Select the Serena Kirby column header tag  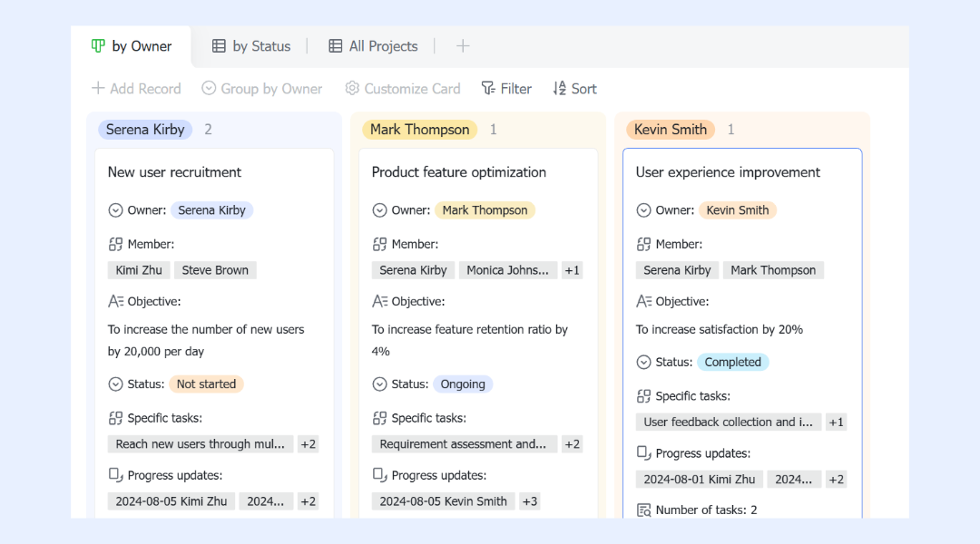(x=145, y=130)
